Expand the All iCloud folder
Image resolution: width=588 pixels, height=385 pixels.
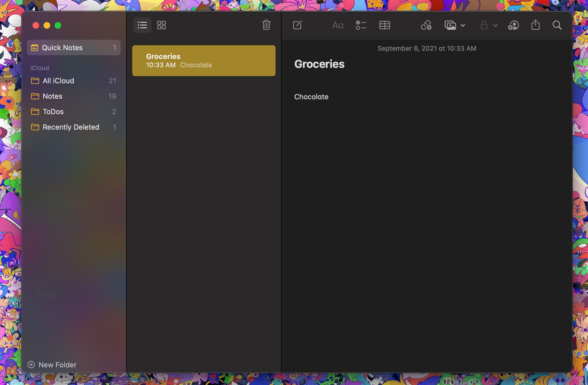click(x=58, y=80)
